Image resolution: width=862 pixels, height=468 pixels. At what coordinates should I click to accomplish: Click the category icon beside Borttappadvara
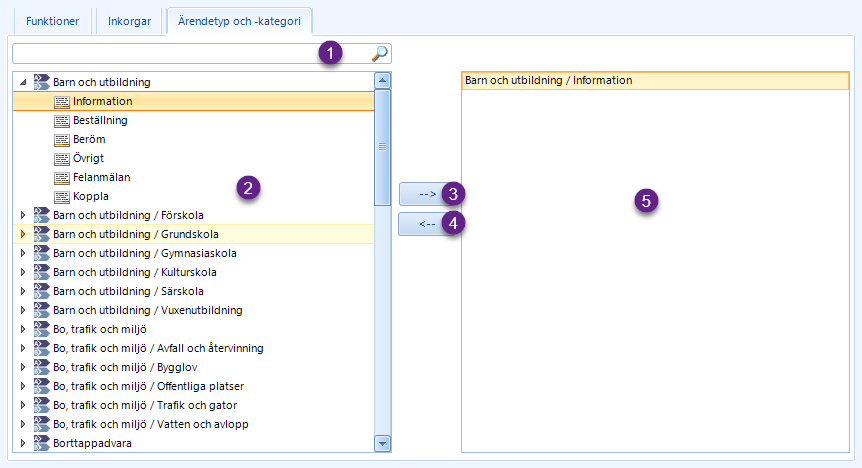(41, 443)
